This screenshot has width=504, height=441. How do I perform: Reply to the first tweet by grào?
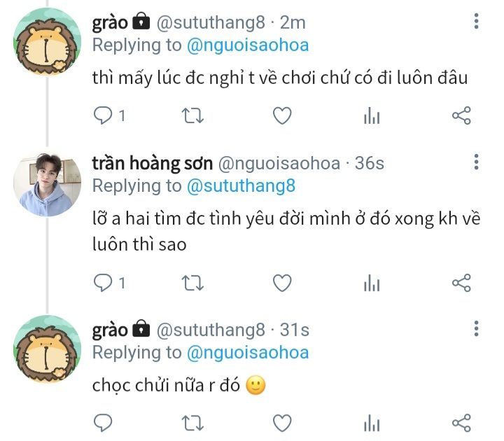(103, 115)
